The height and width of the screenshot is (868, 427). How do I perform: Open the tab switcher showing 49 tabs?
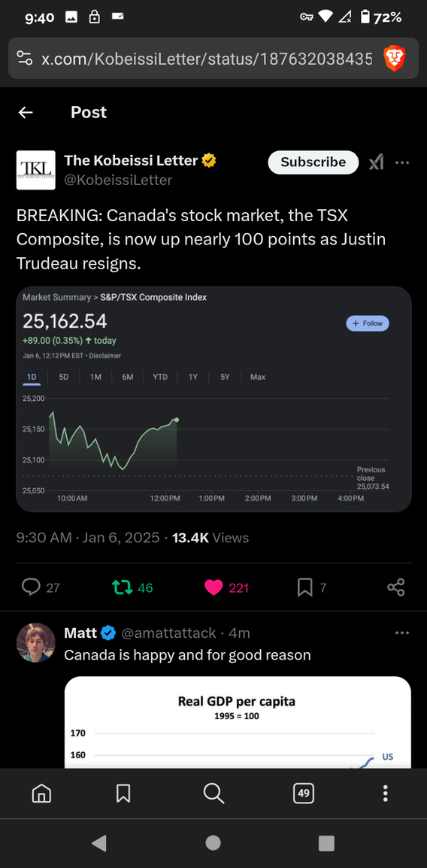[303, 794]
